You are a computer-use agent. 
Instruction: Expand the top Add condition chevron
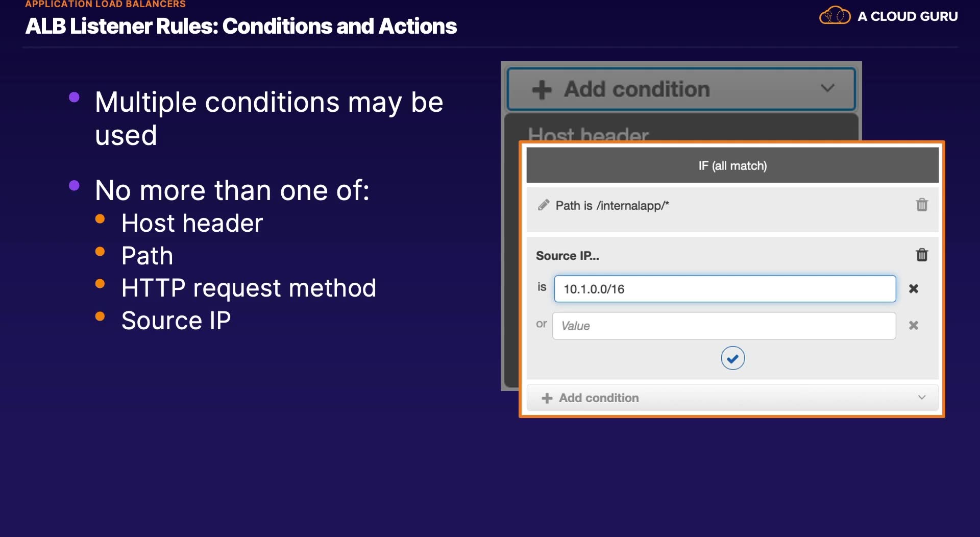[827, 88]
